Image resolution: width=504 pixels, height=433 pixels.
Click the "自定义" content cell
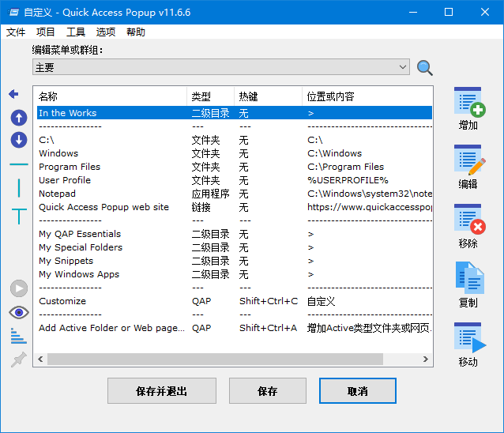point(321,301)
